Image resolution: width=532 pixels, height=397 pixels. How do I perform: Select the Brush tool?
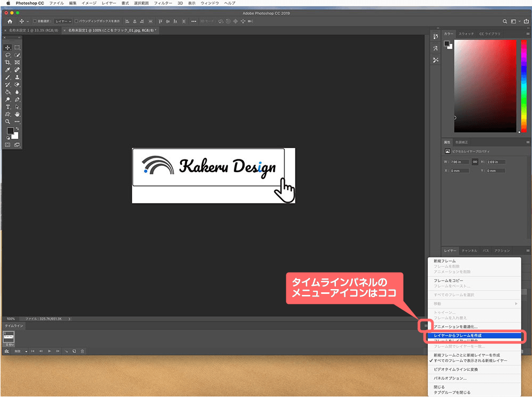7,78
